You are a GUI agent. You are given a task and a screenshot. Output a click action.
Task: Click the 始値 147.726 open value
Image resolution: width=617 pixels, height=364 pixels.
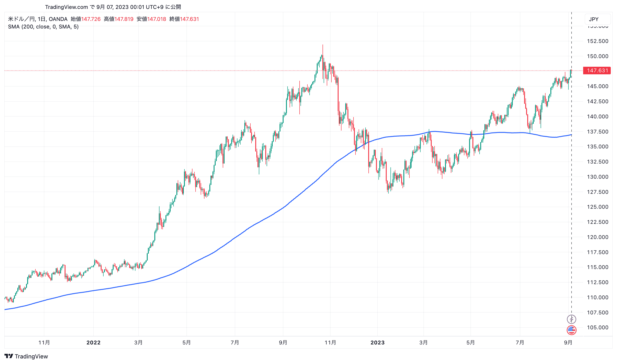point(86,19)
